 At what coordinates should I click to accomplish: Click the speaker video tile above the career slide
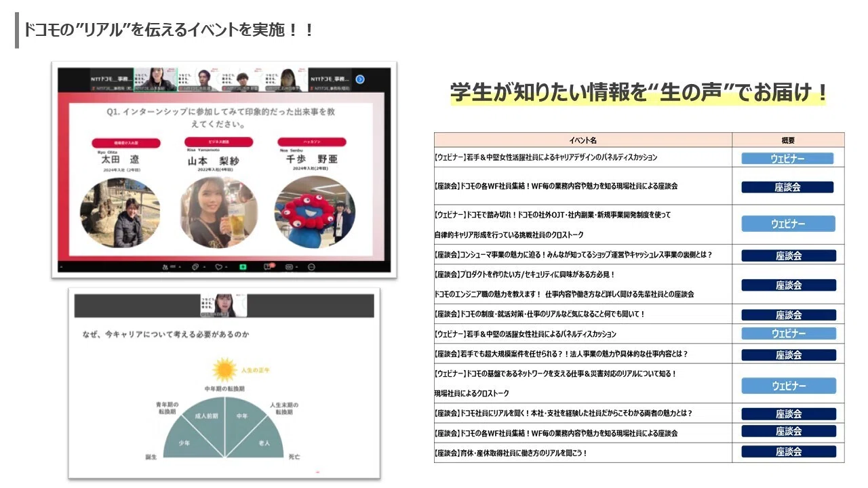224,306
